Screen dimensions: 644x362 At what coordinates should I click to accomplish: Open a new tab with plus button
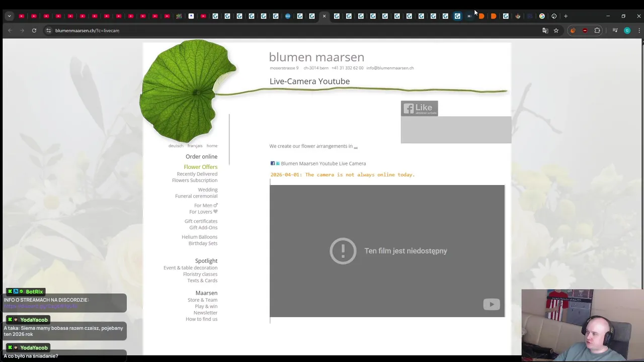(566, 16)
